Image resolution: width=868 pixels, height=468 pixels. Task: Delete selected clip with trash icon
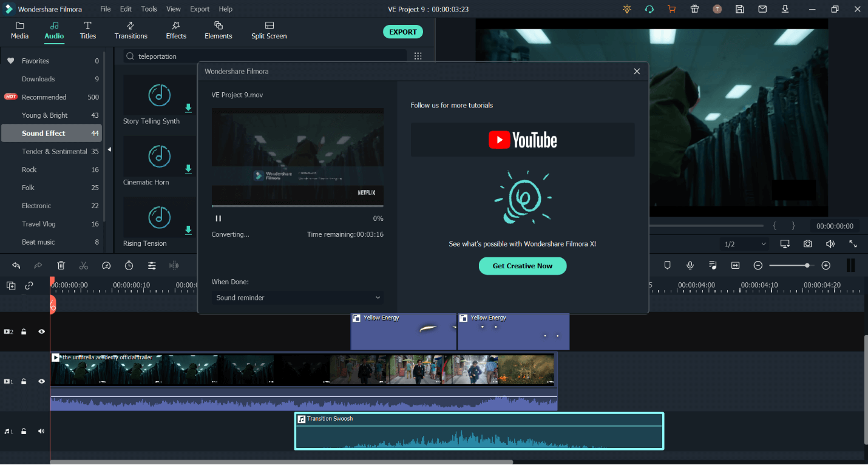tap(61, 265)
